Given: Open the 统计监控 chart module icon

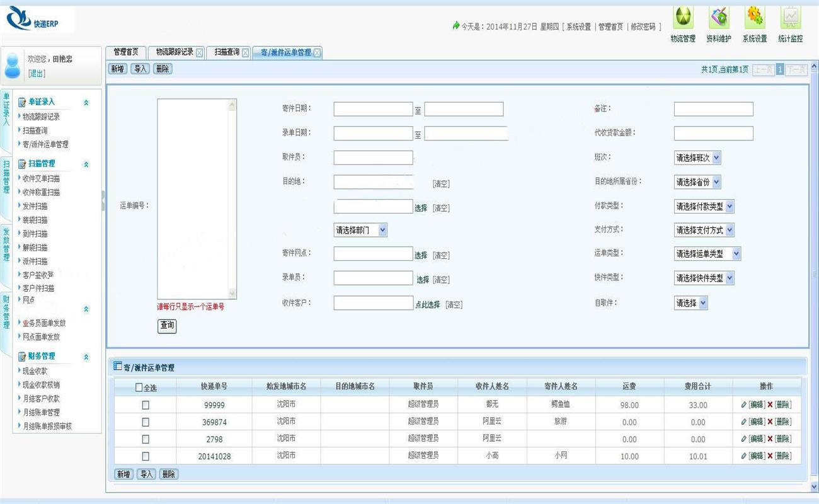Looking at the screenshot, I should pos(791,18).
